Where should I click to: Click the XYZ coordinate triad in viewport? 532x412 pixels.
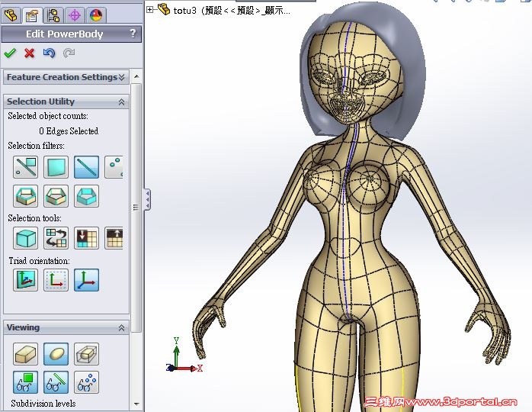click(184, 355)
